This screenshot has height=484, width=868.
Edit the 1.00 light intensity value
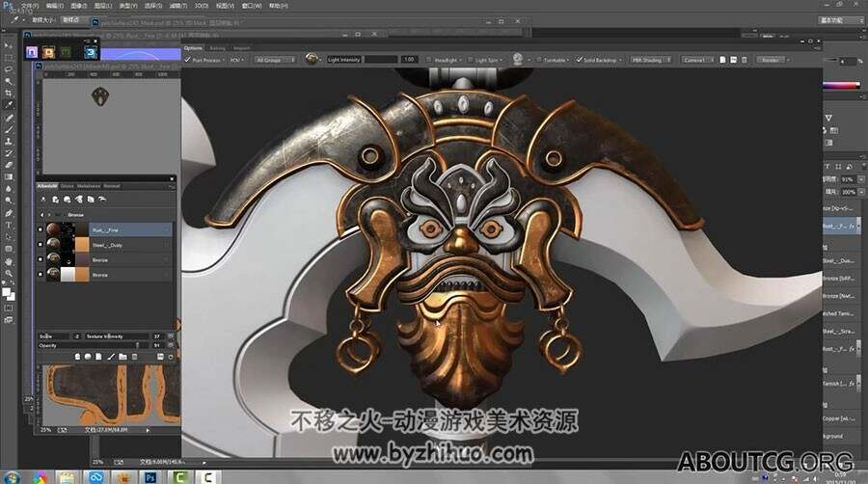coord(409,59)
